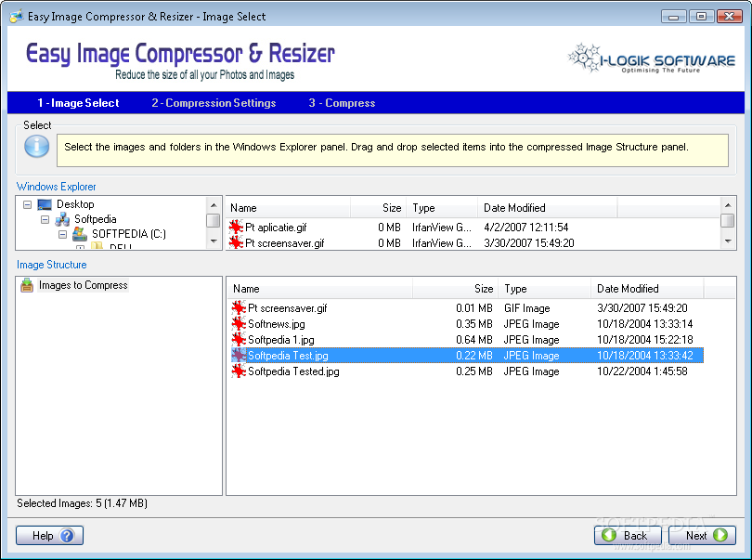Select Pt screensaver.gif in Image Structure list

(x=287, y=308)
